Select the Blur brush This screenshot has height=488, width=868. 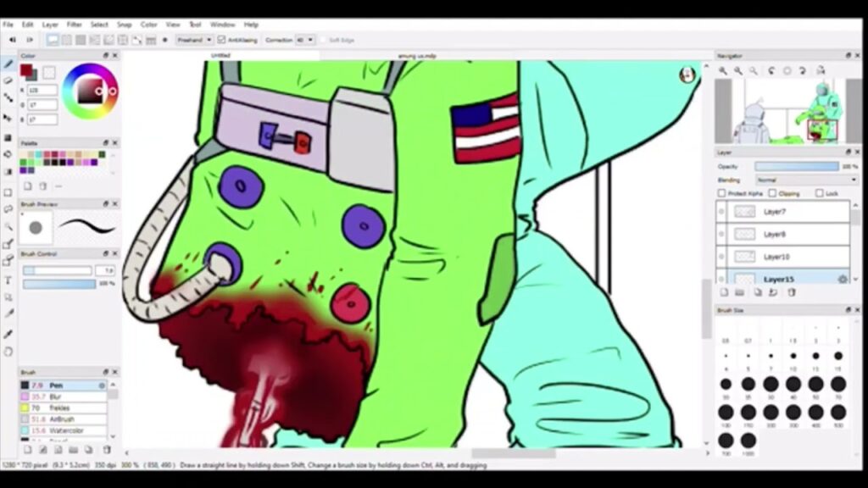click(x=63, y=396)
